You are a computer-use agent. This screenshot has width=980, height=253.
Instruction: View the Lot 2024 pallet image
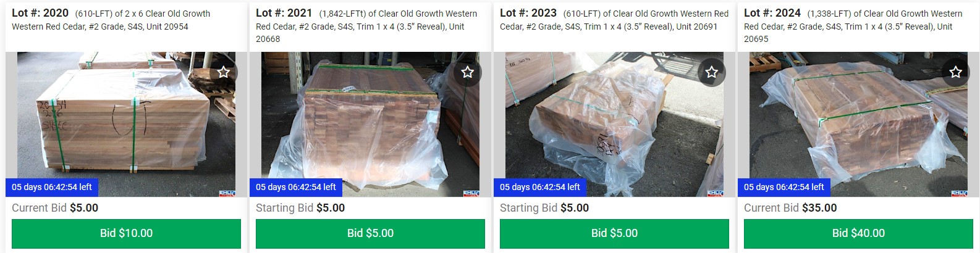click(x=858, y=124)
